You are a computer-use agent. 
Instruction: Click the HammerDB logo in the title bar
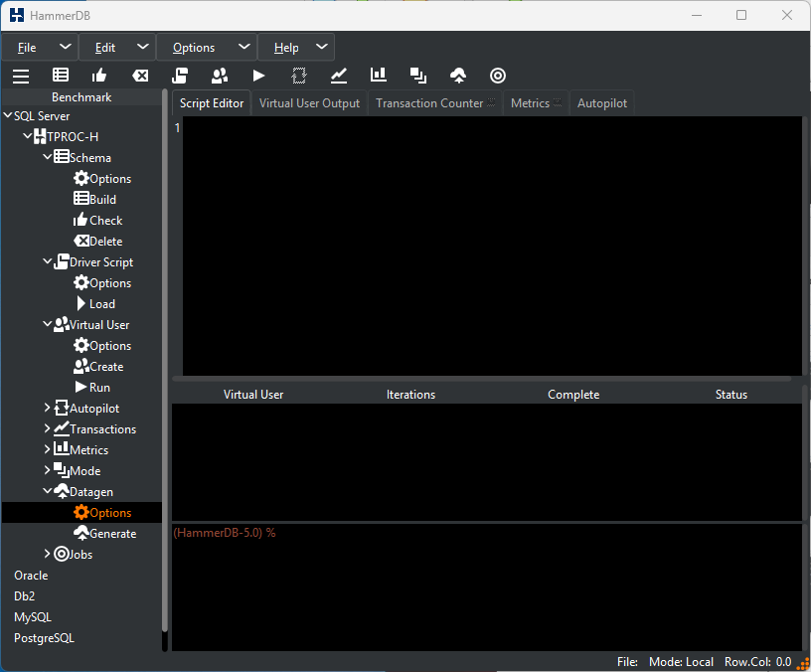[x=17, y=16]
